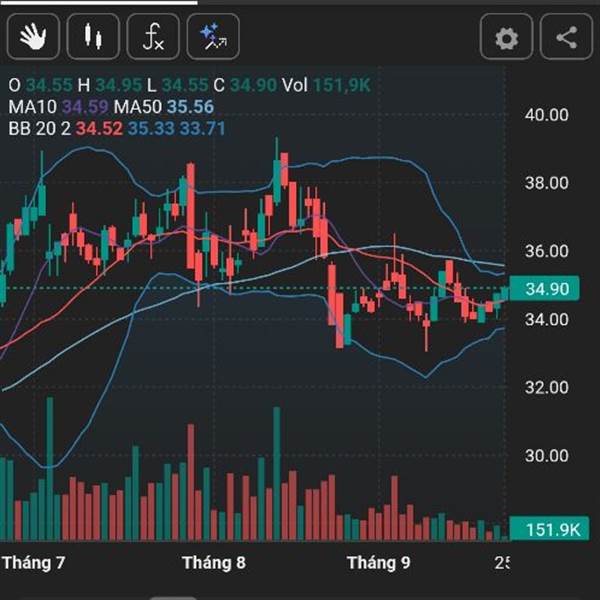Select the MA50 value 35.56
Screen dimensions: 600x600
click(190, 107)
